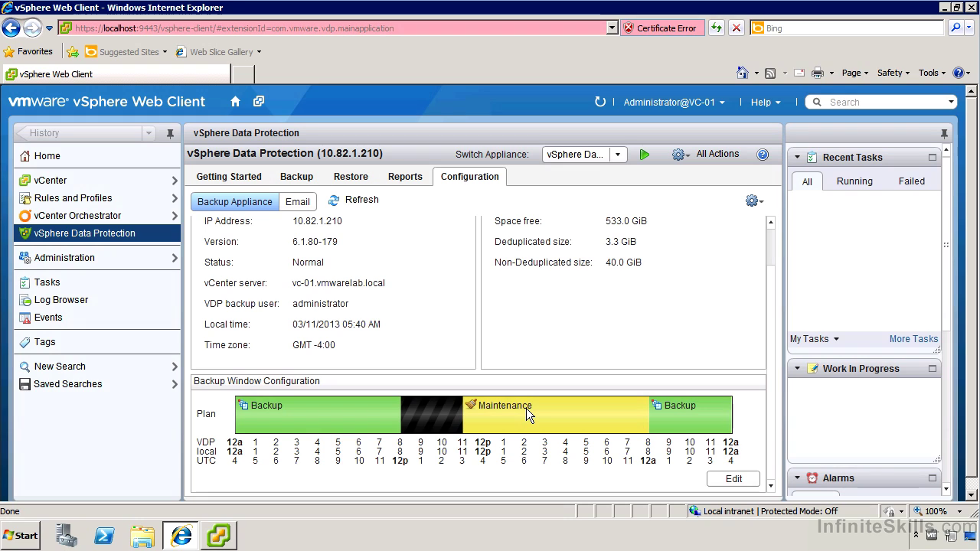This screenshot has width=980, height=551.
Task: Switch to the Restore tab
Action: pos(351,177)
